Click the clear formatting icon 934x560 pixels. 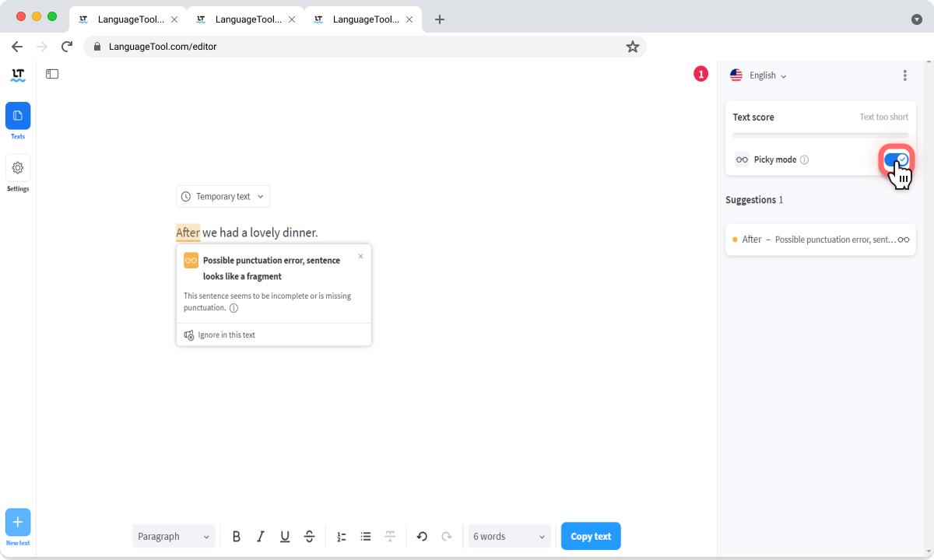click(390, 537)
